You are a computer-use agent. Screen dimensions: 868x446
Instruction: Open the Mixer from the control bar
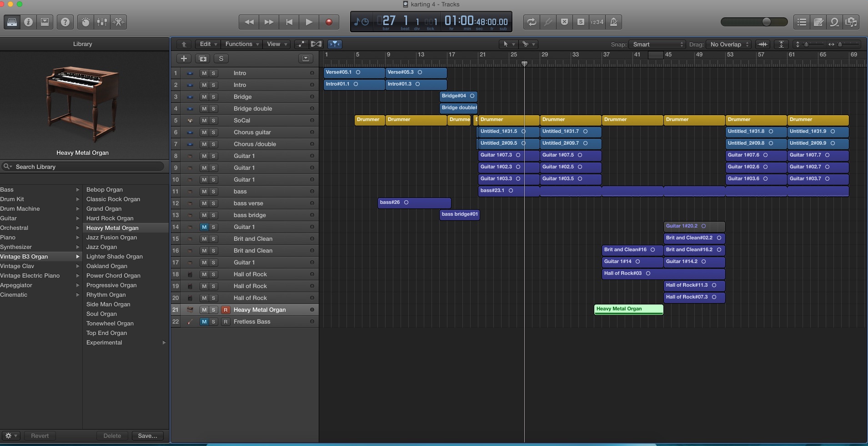(x=102, y=22)
